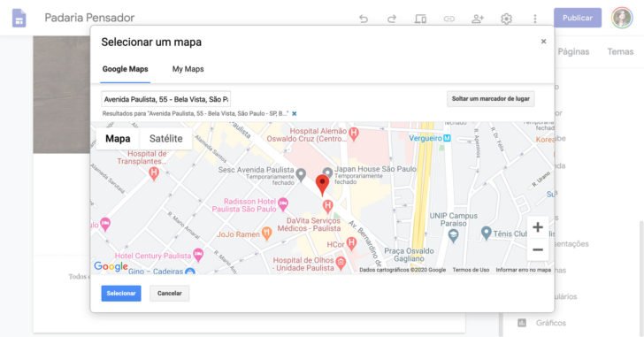644x337 pixels.
Task: Share the site with others icon
Action: click(x=478, y=19)
